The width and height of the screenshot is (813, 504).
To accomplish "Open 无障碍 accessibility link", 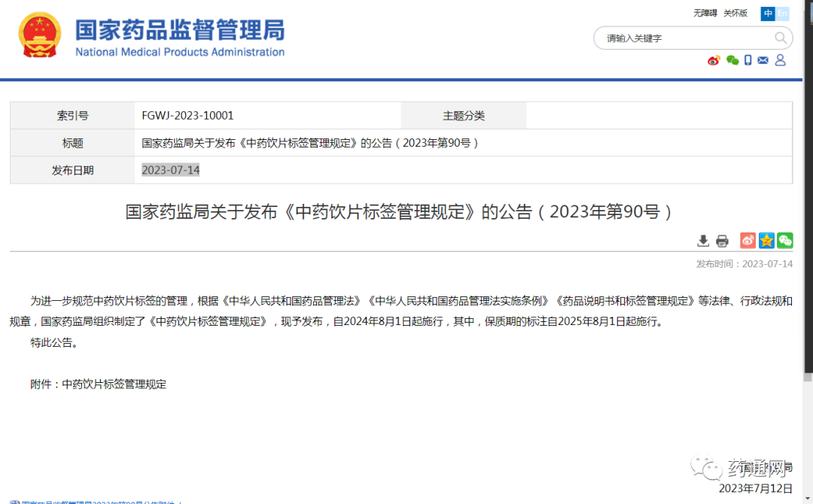I will point(705,13).
